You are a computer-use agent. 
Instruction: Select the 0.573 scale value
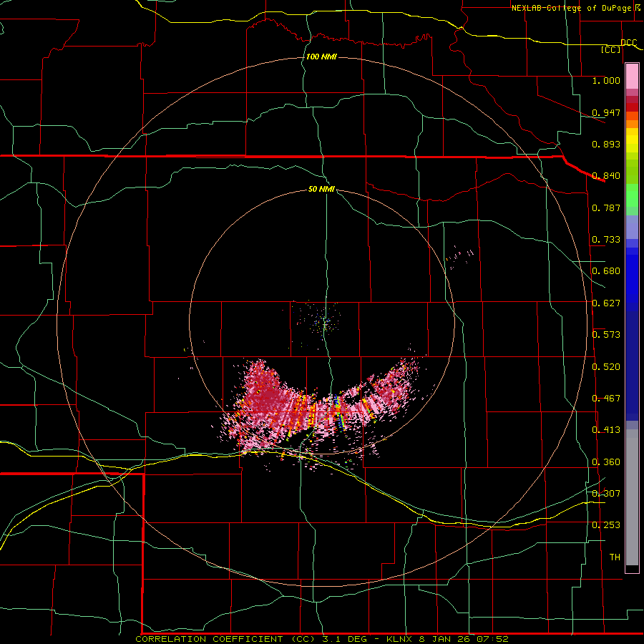click(x=606, y=335)
